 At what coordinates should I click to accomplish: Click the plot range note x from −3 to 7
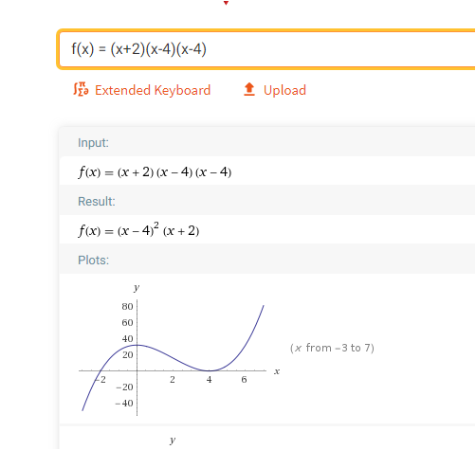(x=332, y=348)
